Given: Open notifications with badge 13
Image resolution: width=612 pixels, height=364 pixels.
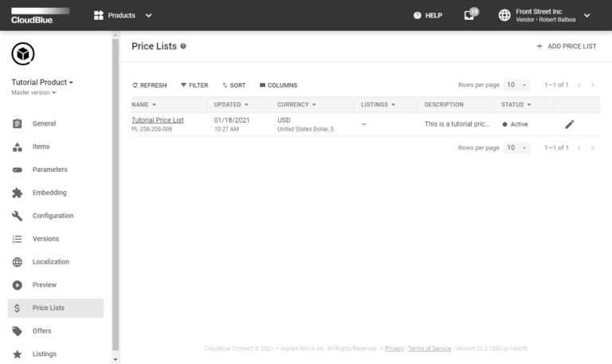Looking at the screenshot, I should [x=469, y=15].
